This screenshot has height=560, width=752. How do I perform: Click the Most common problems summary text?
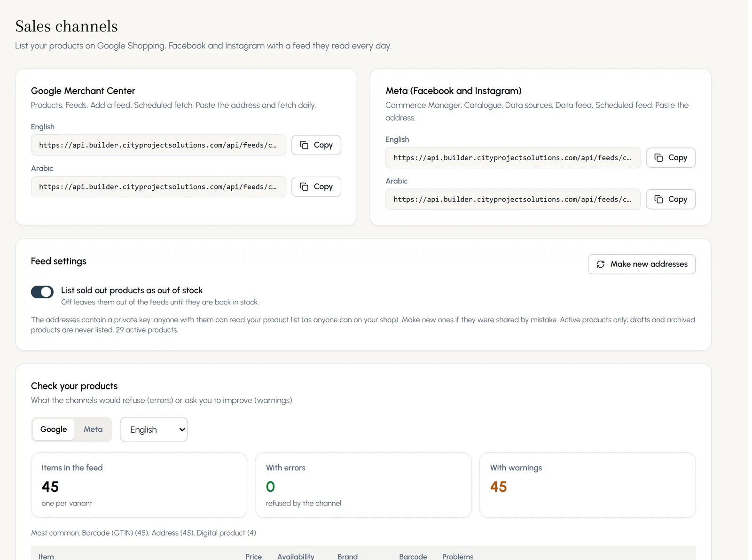[x=143, y=533]
